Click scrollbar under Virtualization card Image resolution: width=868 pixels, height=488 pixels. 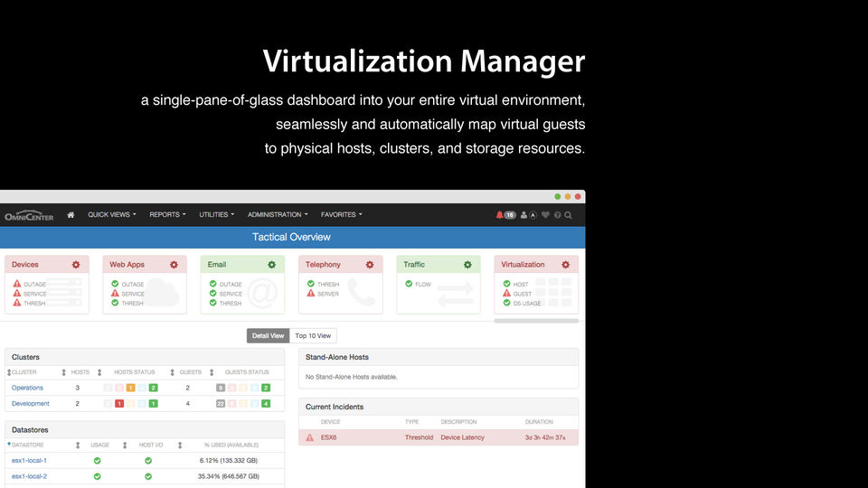536,320
